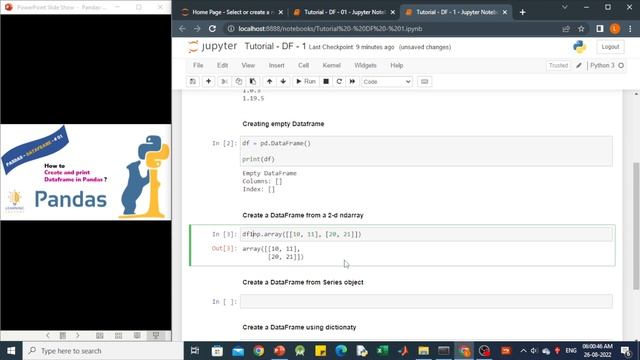Open Task View on the taskbar
The height and width of the screenshot is (360, 640).
[195, 351]
